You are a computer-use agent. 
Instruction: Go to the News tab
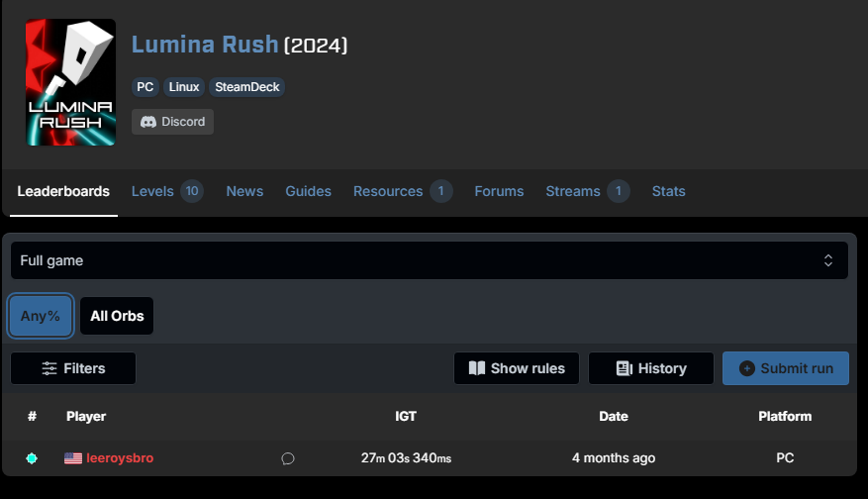pos(244,192)
